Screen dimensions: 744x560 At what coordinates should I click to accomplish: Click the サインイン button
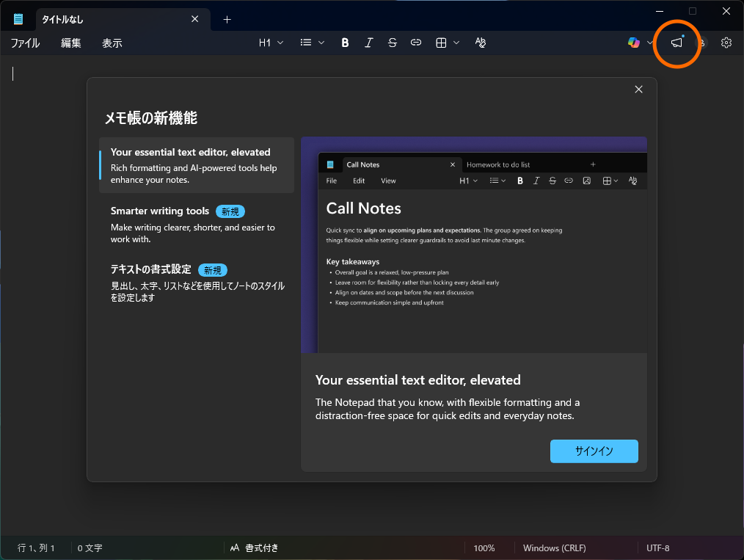[x=594, y=451]
